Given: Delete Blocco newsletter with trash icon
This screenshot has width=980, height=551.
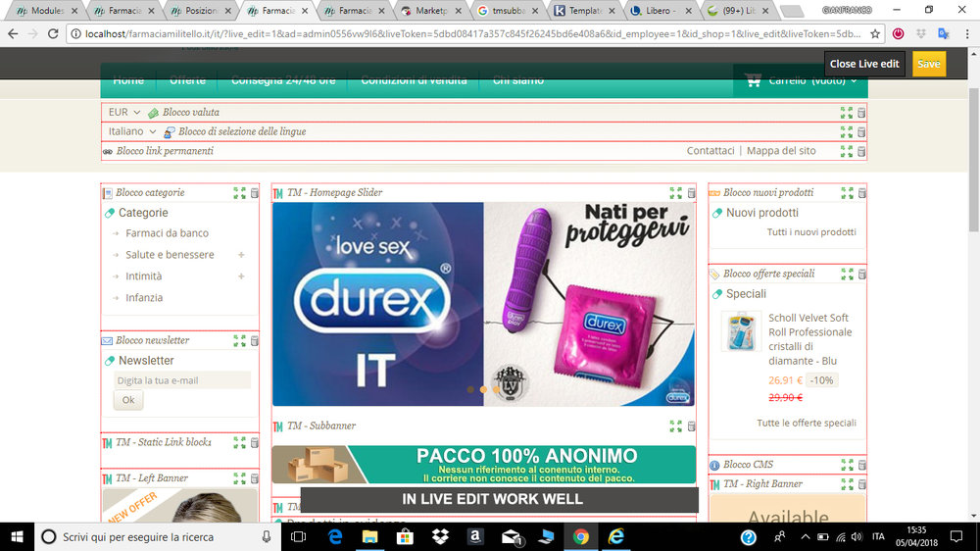Looking at the screenshot, I should click(x=255, y=341).
